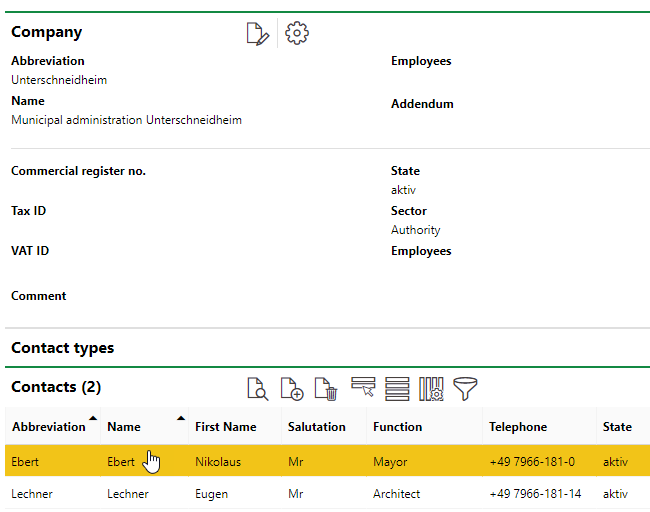Click the Commercial register no. label

coord(78,171)
